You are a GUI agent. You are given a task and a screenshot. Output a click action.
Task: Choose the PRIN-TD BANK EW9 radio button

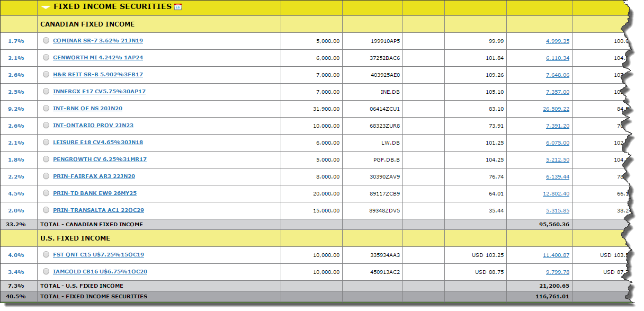click(x=46, y=193)
